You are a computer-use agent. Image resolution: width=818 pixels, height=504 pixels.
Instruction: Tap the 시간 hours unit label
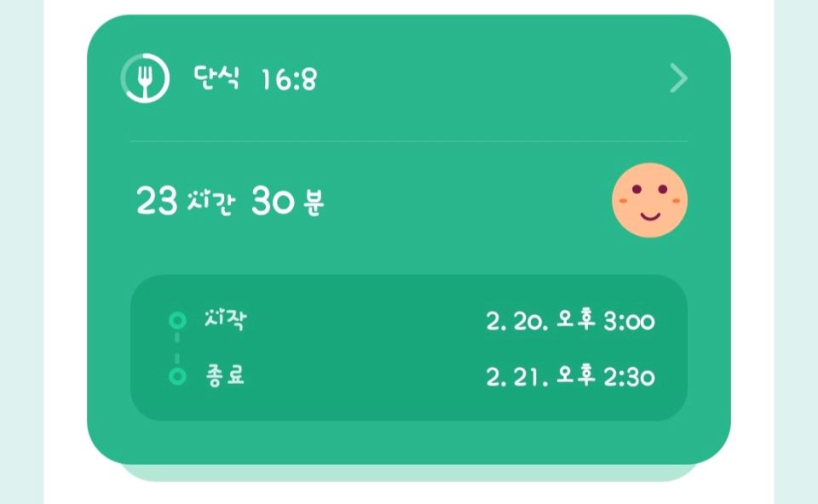pos(208,203)
